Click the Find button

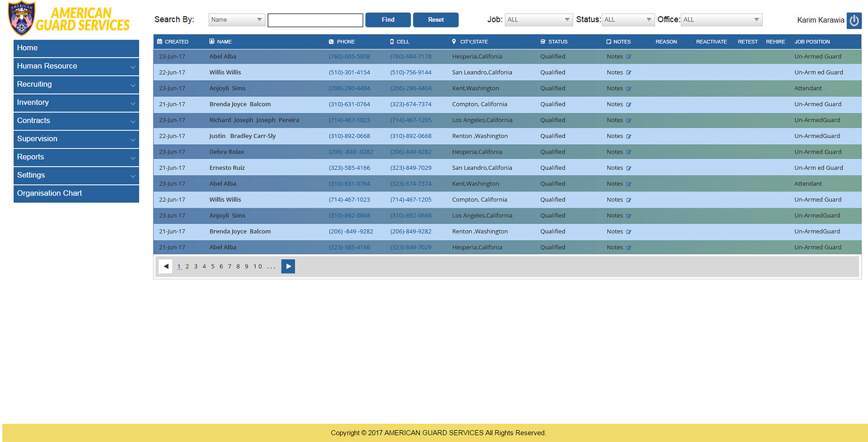(388, 20)
